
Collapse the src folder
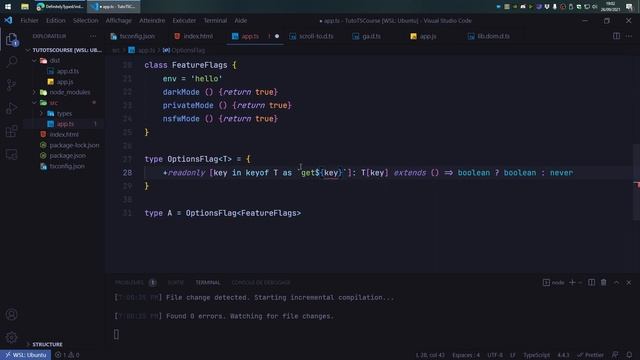point(34,103)
